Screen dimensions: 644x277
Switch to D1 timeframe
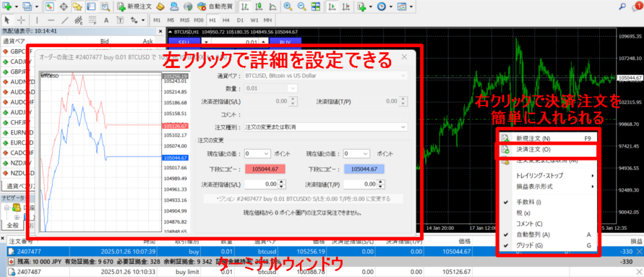[240, 20]
